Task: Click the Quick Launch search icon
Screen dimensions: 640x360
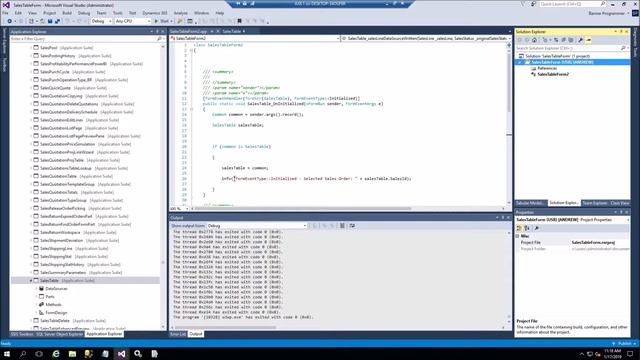Action: (603, 4)
